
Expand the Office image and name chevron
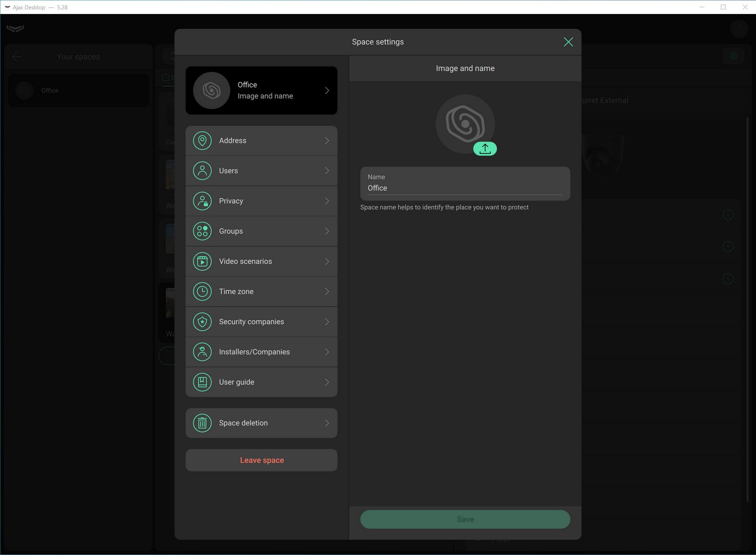coord(327,90)
